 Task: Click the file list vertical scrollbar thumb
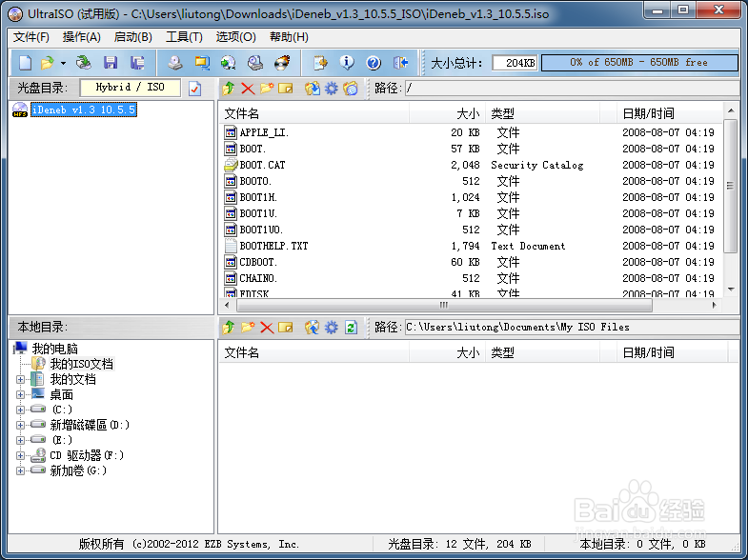(x=730, y=186)
